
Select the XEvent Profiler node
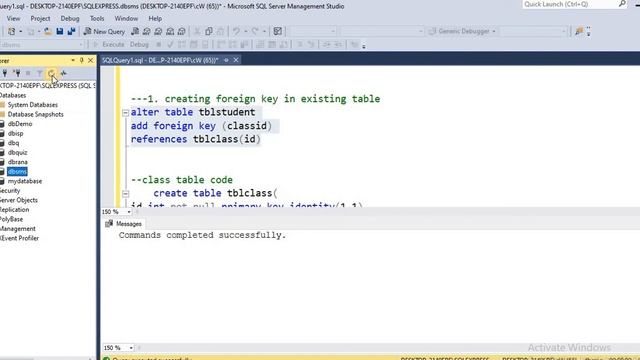tap(20, 238)
